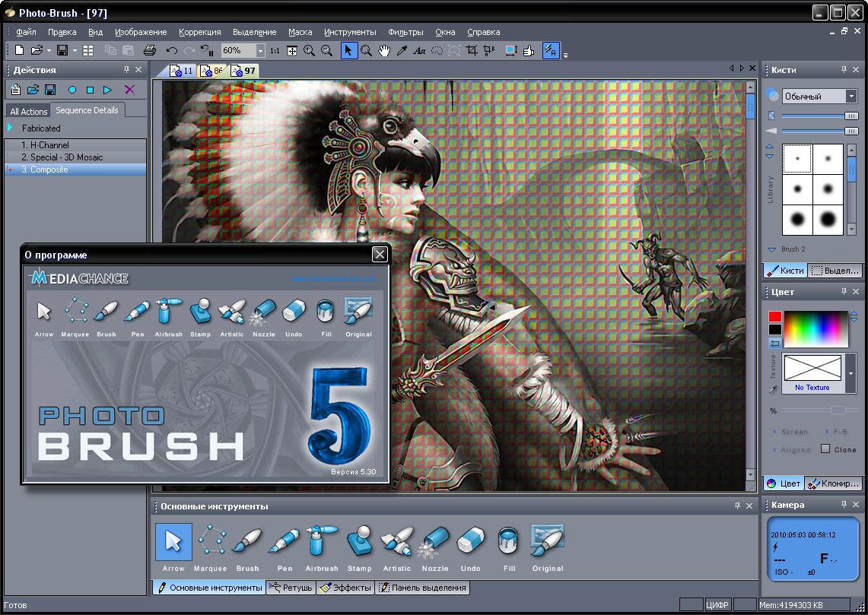The image size is (868, 615).
Task: Switch to document tab 11
Action: pos(182,71)
